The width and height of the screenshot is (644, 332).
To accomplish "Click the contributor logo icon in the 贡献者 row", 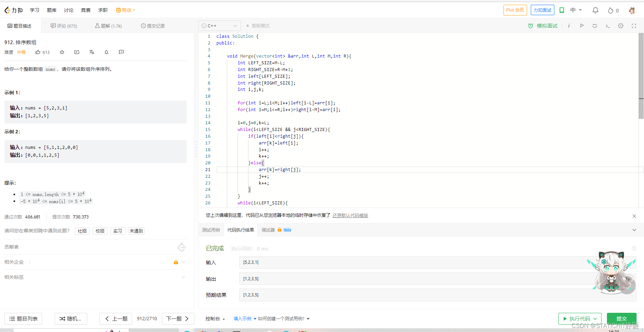I will tap(182, 247).
